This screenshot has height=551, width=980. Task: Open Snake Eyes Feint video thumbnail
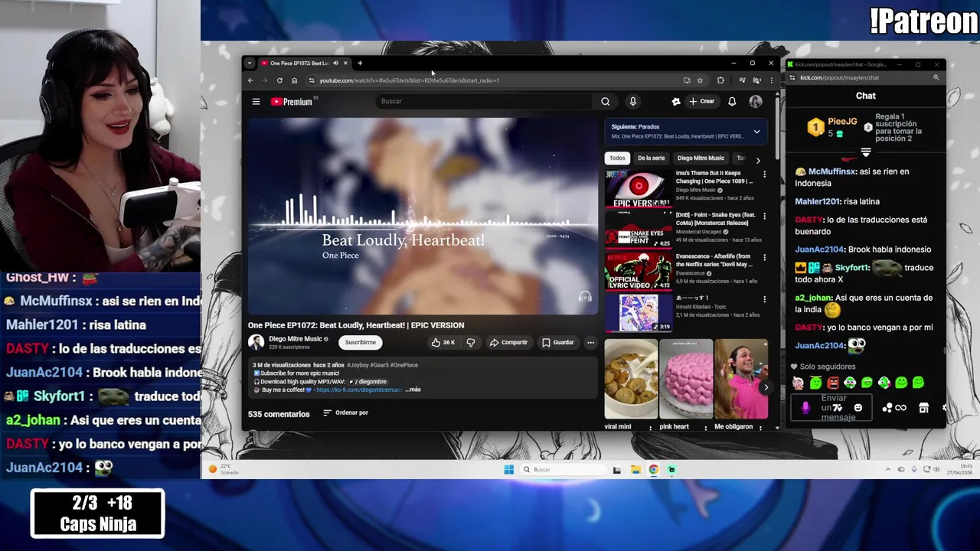click(x=639, y=230)
